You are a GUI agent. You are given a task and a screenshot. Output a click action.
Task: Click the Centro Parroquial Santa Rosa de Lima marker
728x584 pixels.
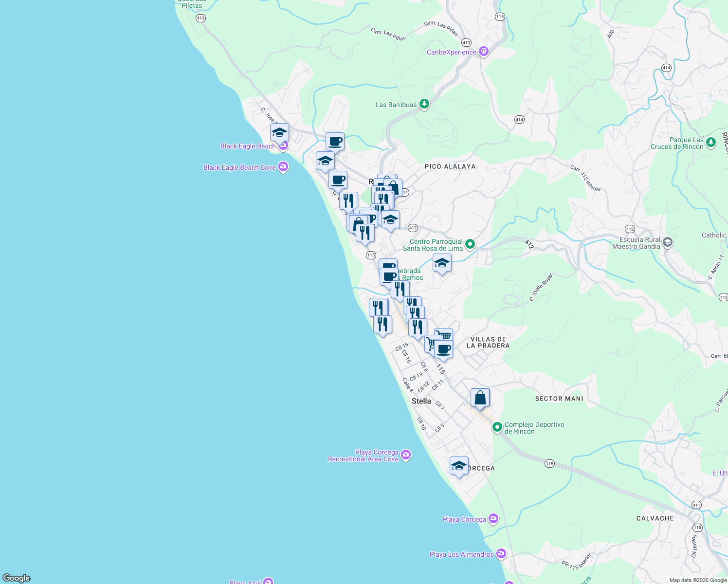[469, 244]
